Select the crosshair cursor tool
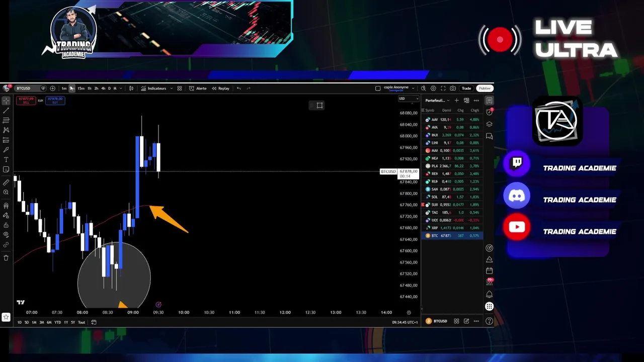The width and height of the screenshot is (644, 362). 6,101
